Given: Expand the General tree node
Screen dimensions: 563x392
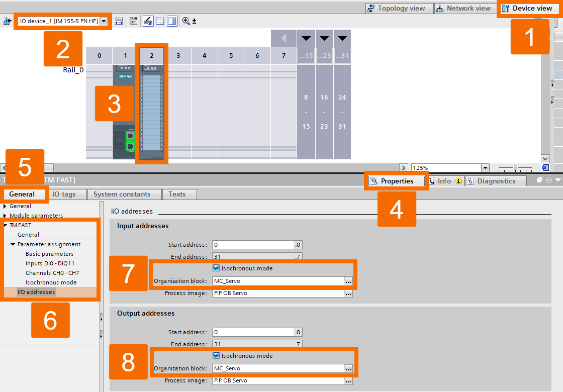Looking at the screenshot, I should coord(5,206).
